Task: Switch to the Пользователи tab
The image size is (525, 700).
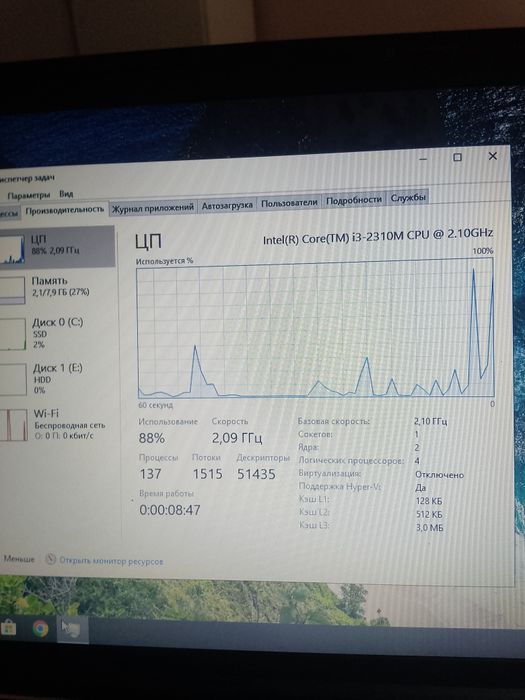Action: [289, 203]
